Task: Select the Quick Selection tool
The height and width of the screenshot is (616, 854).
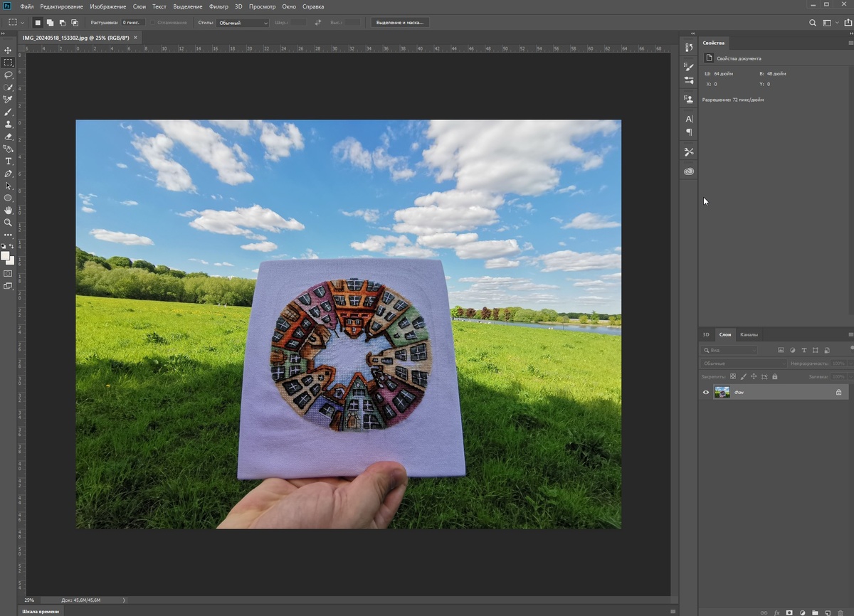Action: [8, 87]
